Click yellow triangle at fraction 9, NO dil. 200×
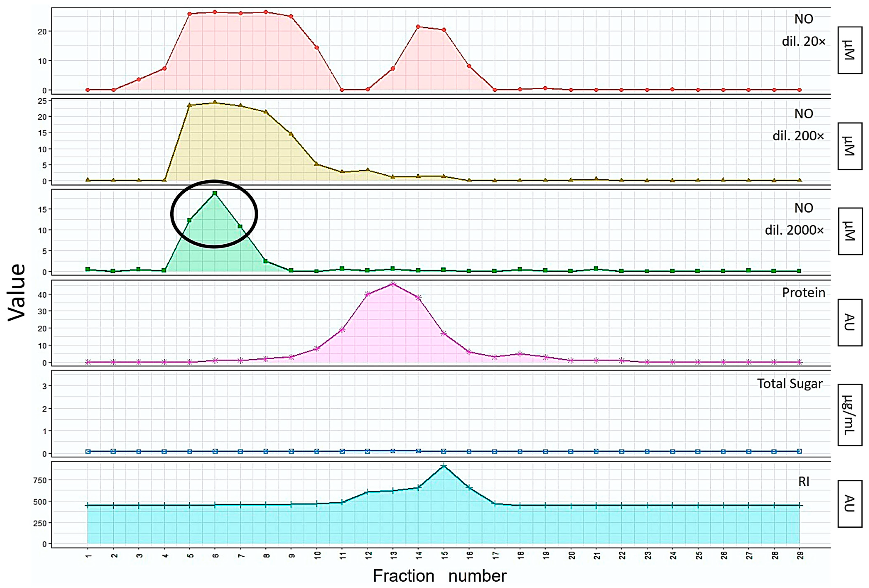 coord(291,134)
